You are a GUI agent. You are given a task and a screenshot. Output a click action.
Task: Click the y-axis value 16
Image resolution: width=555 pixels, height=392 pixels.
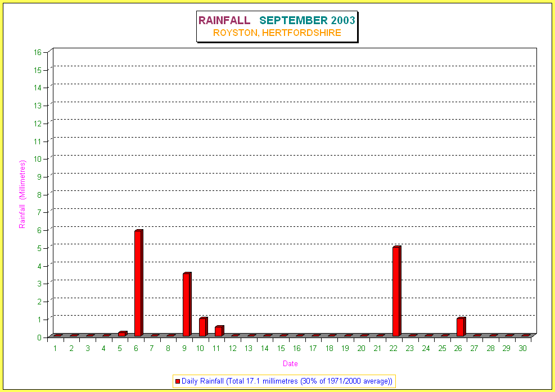coord(38,52)
